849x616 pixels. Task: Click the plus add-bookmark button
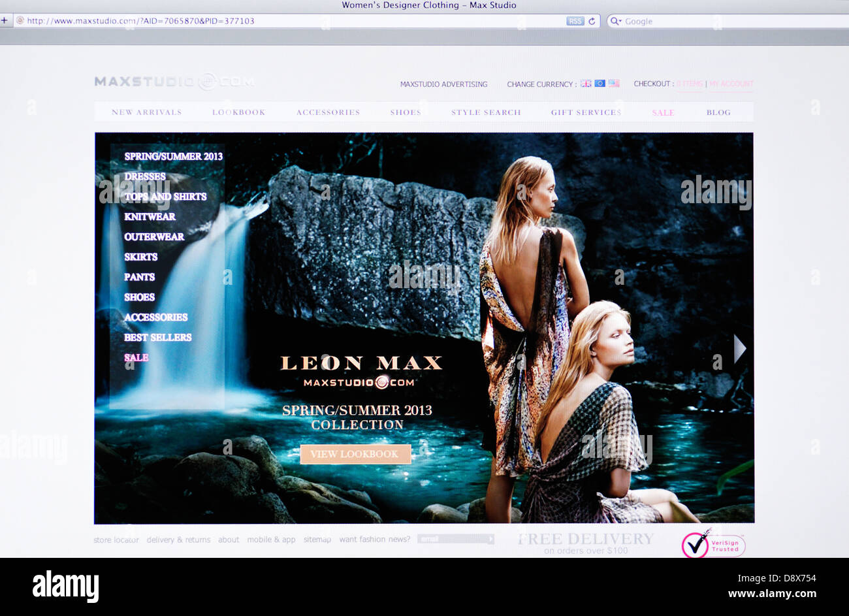tap(4, 20)
